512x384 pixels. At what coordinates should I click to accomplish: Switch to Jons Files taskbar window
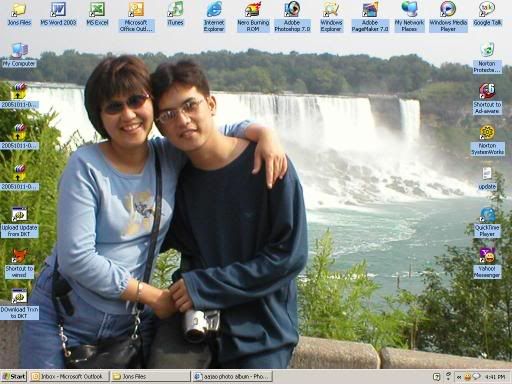tap(150, 377)
